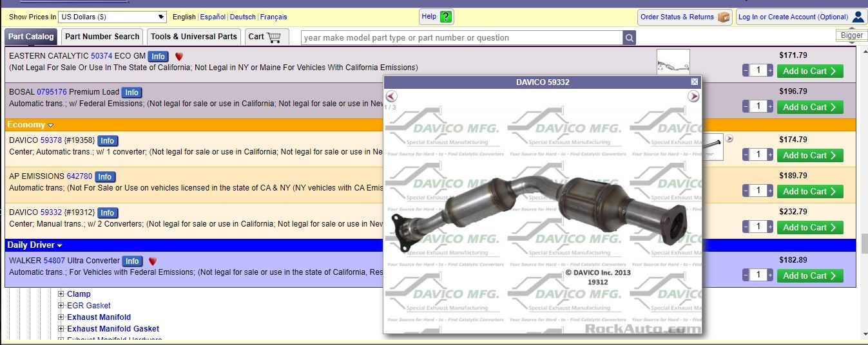This screenshot has height=345, width=868.
Task: Click the Eastern Catalytic part thumbnail
Action: 673,62
